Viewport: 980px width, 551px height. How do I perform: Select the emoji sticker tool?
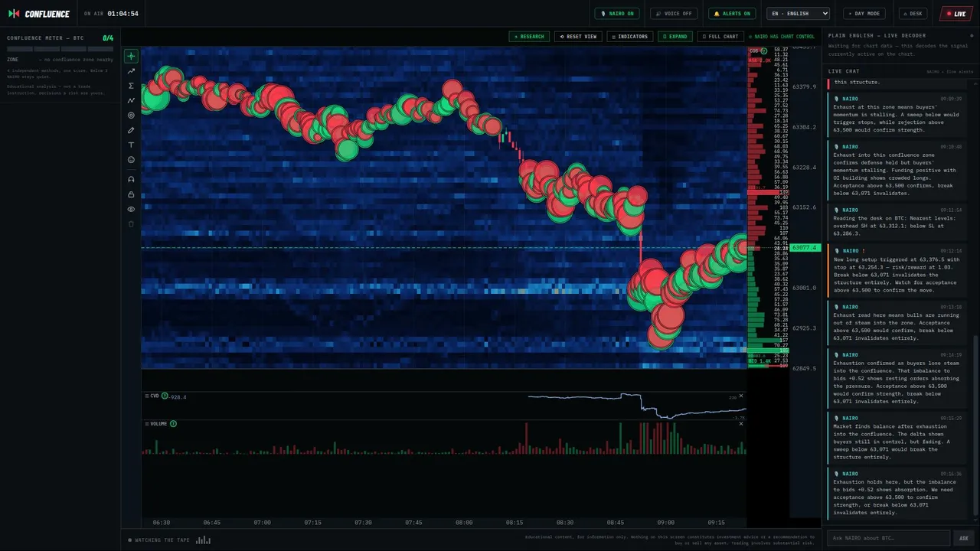coord(131,160)
